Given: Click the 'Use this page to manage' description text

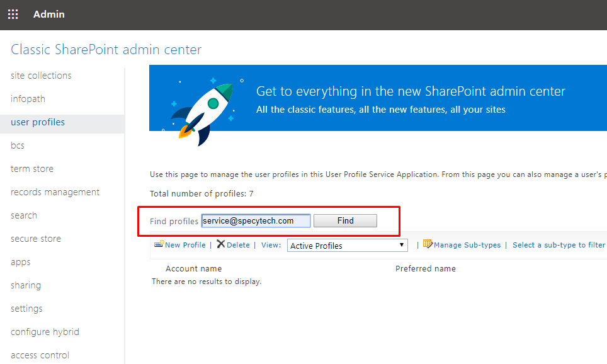Looking at the screenshot, I should click(x=378, y=174).
